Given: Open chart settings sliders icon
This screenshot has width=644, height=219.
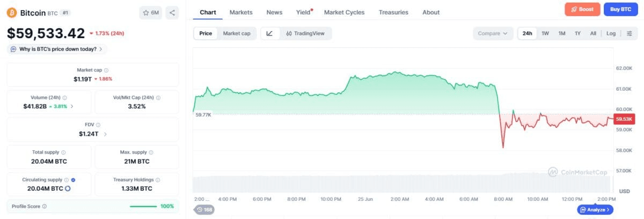Looking at the screenshot, I should pyautogui.click(x=629, y=33).
